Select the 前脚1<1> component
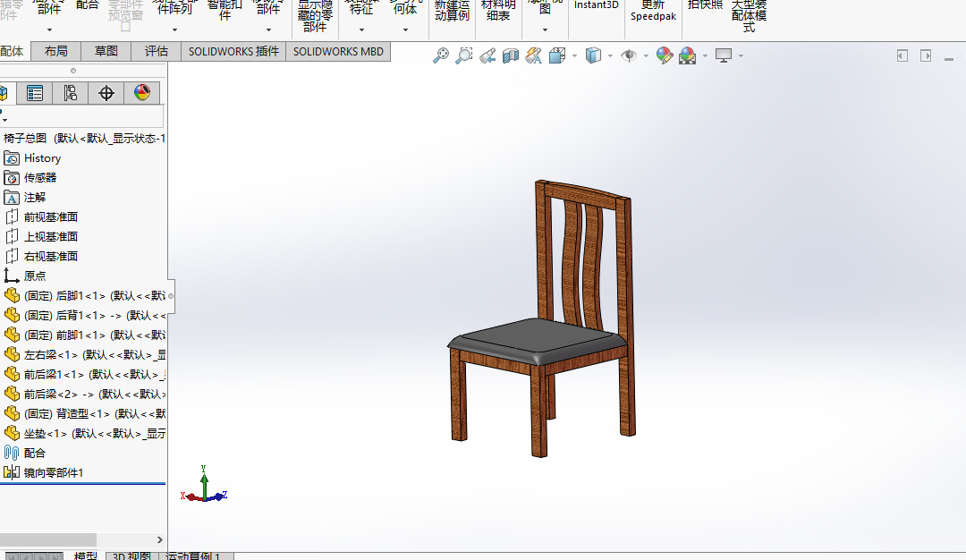966x560 pixels. [85, 335]
